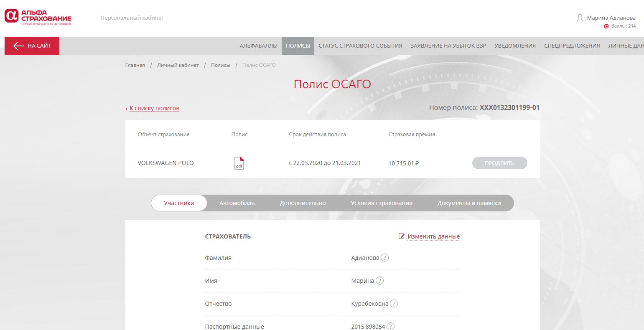Viewport: 644px width, 330px height.
Task: Click the СТРАХОВАТЕЛЬ section heading
Action: coord(228,236)
